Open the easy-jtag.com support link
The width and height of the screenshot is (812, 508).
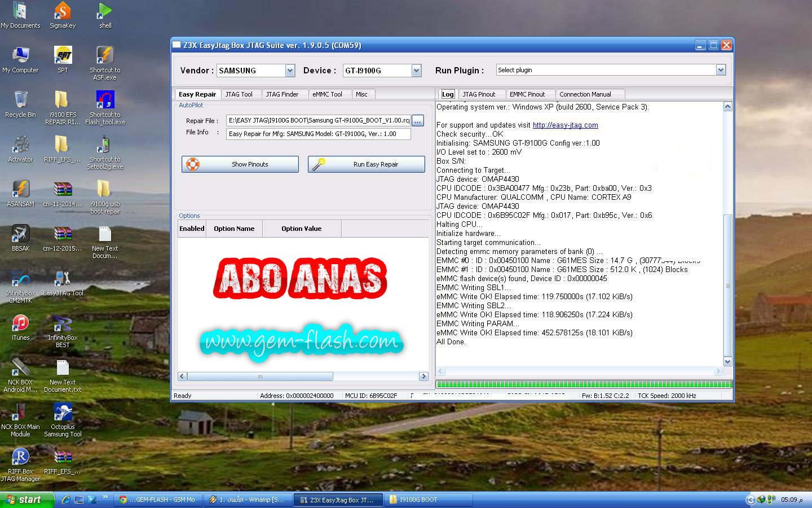566,125
